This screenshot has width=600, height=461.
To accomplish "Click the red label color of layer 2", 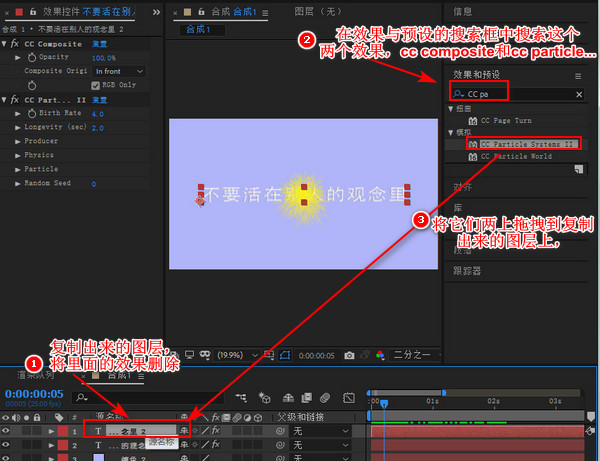I will (63, 445).
